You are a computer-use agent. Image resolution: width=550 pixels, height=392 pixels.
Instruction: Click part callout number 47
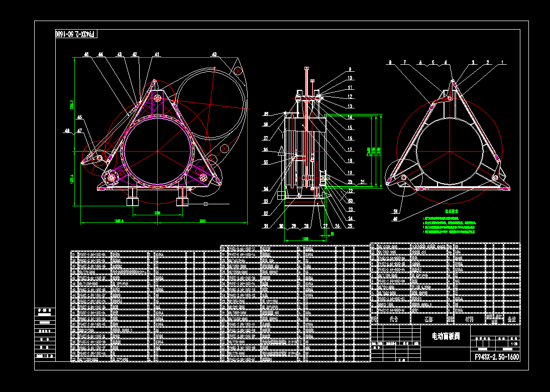79,131
